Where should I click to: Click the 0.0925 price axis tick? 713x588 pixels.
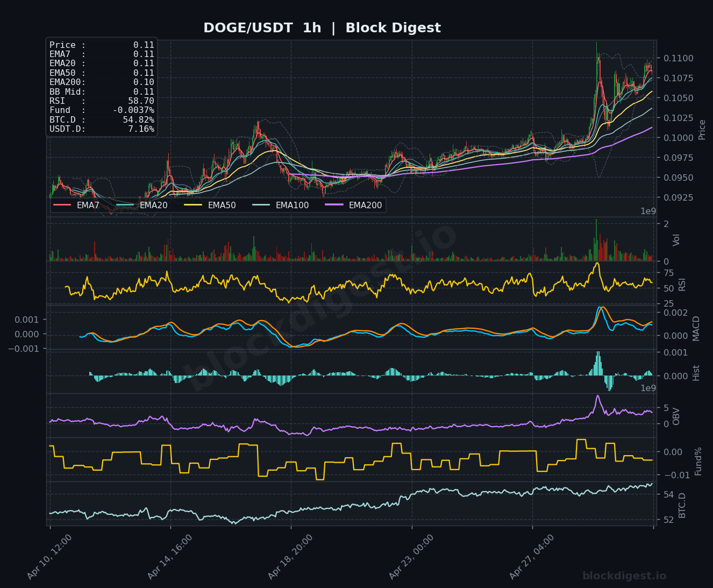pyautogui.click(x=679, y=197)
